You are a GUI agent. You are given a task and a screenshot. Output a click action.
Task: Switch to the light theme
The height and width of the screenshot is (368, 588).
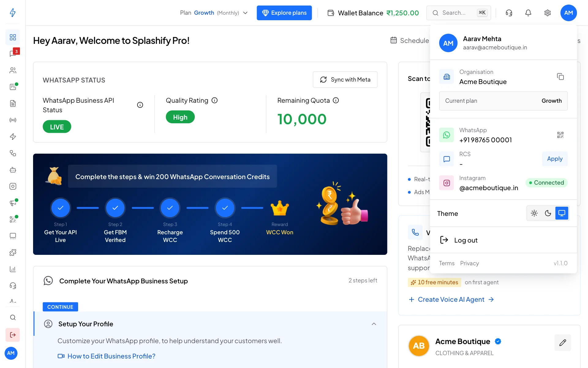(x=534, y=213)
